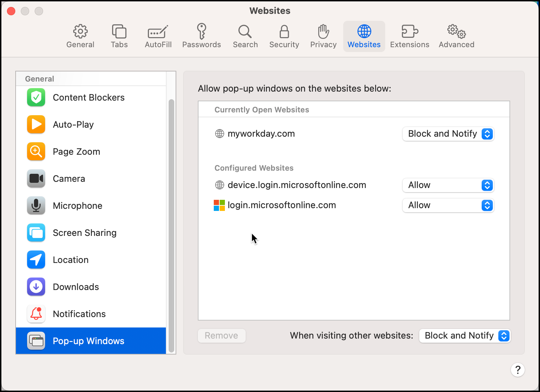Switch to the General tab label
Image resolution: width=540 pixels, height=392 pixels.
point(80,45)
